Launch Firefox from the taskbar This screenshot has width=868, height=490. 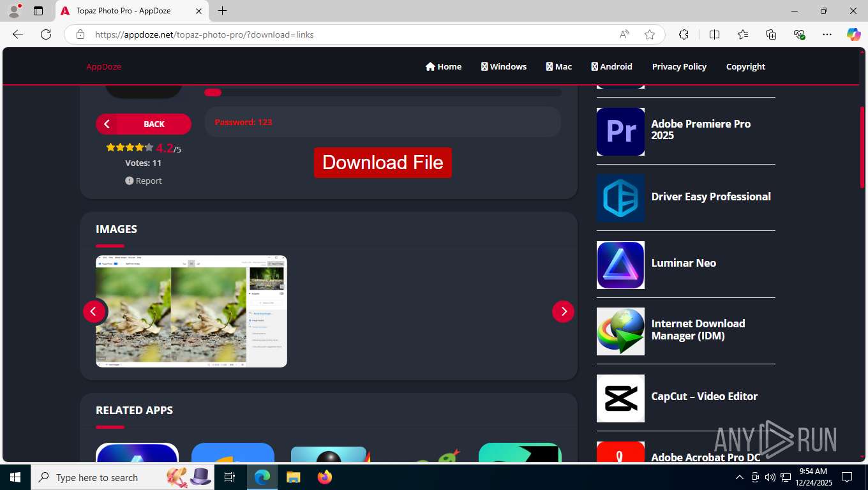coord(325,477)
